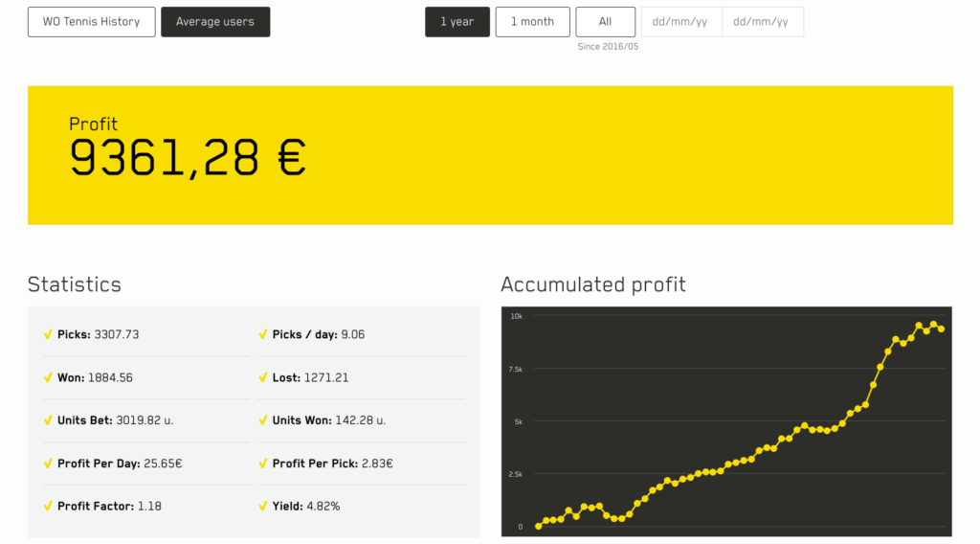
Task: Click the Accumulated profit heading
Action: [593, 284]
